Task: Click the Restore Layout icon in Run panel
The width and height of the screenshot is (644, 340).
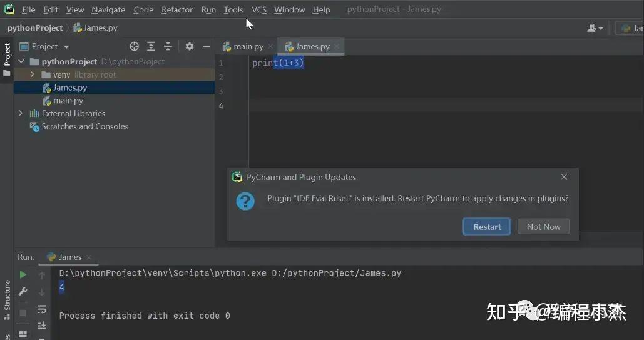Action: (x=23, y=334)
